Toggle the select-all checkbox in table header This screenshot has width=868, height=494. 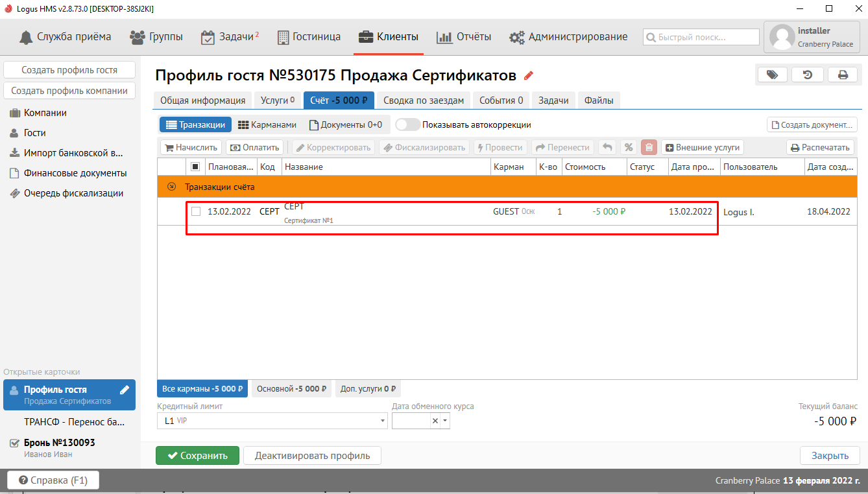[x=195, y=167]
